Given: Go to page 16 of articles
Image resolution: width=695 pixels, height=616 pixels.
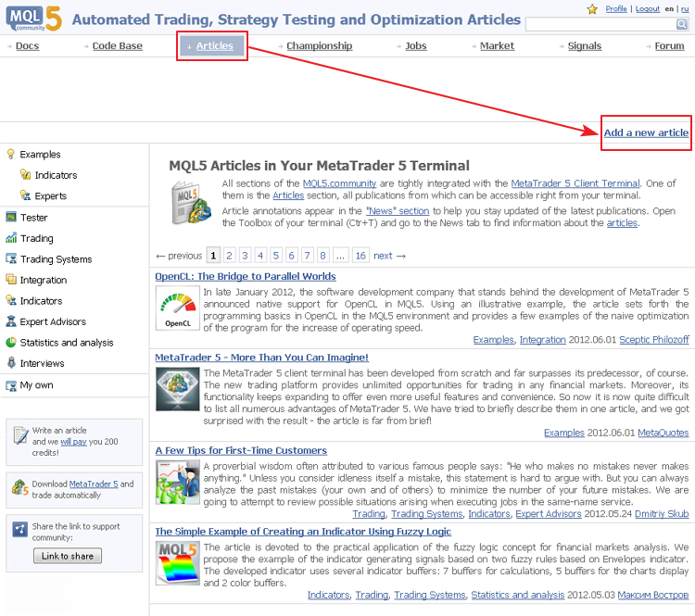Looking at the screenshot, I should [360, 256].
